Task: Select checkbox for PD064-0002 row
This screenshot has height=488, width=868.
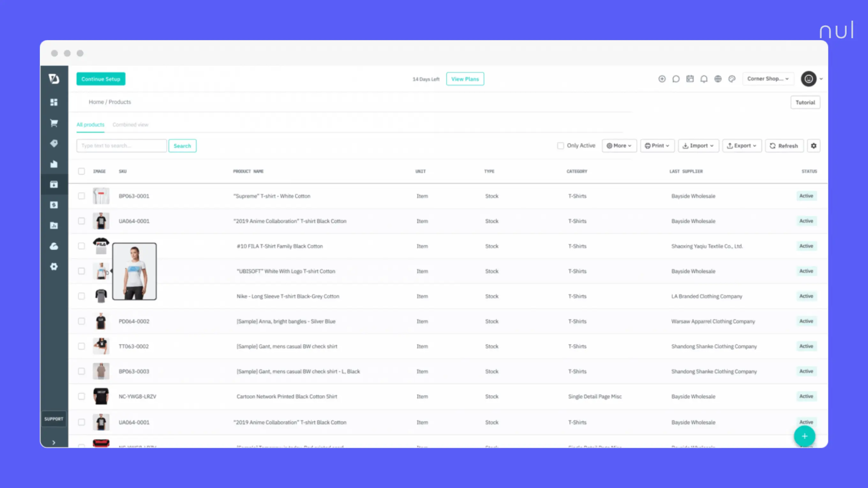Action: click(82, 321)
